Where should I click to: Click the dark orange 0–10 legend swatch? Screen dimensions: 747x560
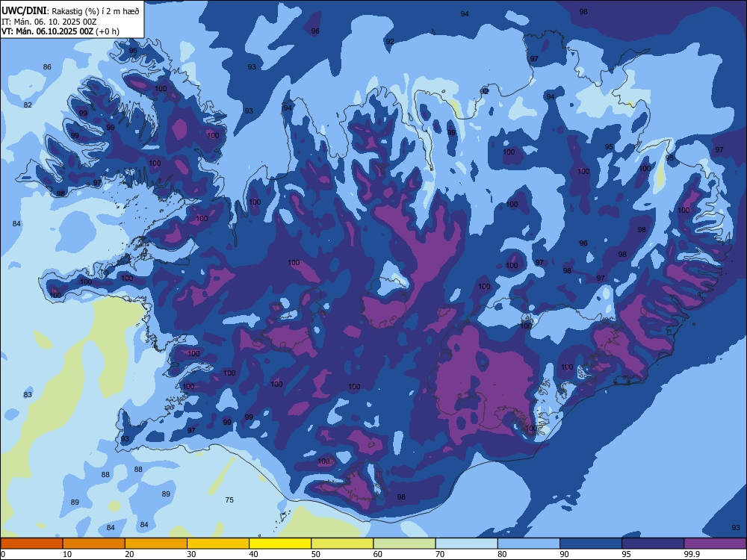31,544
